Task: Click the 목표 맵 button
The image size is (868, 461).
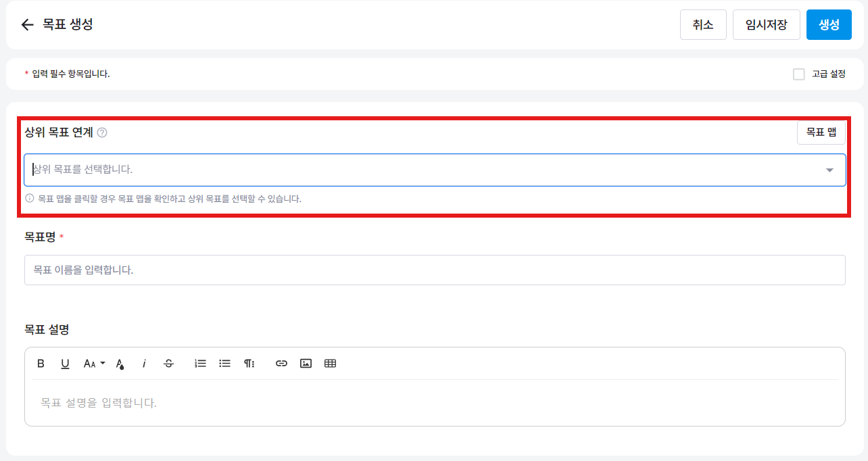Action: (x=821, y=132)
